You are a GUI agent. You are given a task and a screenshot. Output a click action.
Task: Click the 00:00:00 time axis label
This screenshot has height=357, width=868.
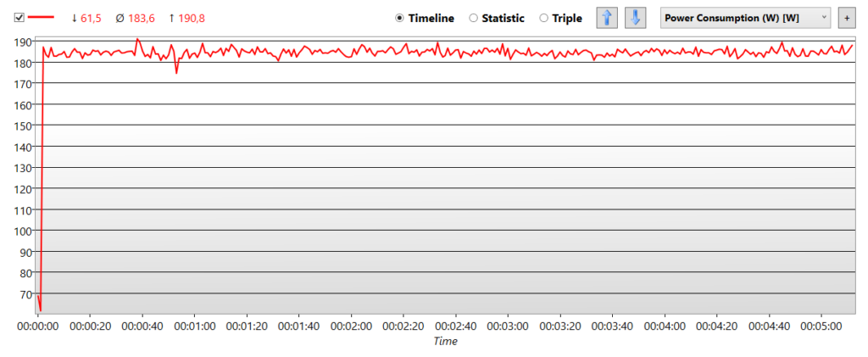[x=37, y=326]
